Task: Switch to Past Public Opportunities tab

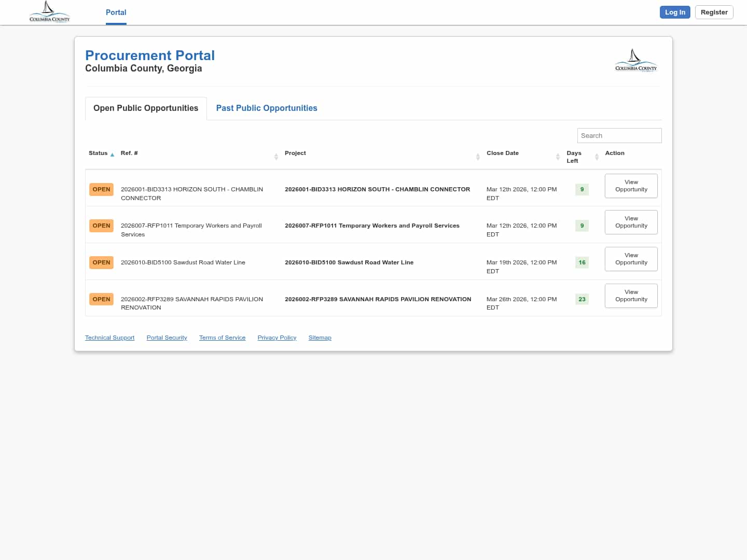Action: click(x=266, y=108)
